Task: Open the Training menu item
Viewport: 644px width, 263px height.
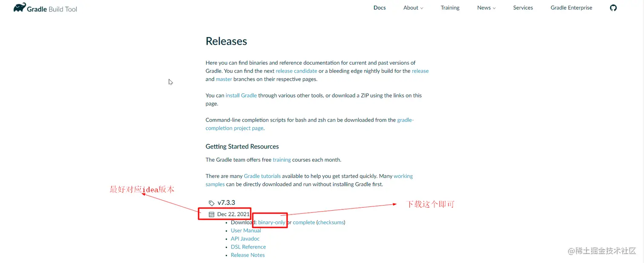Action: pyautogui.click(x=450, y=8)
